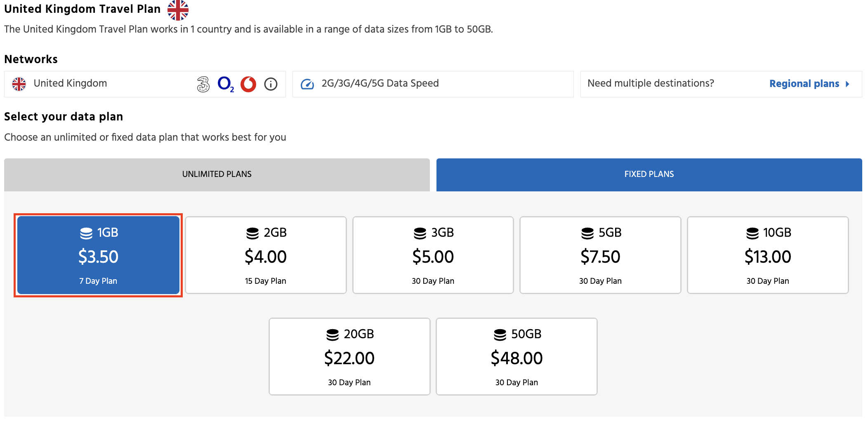This screenshot has height=424, width=868.
Task: Open the Regional plans link
Action: [x=804, y=84]
